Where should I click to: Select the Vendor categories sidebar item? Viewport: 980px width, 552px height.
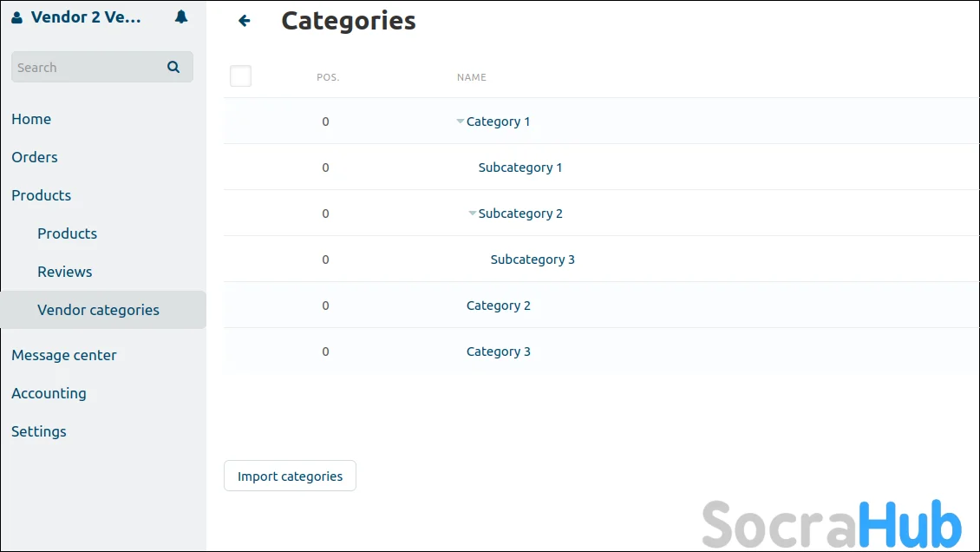[98, 310]
